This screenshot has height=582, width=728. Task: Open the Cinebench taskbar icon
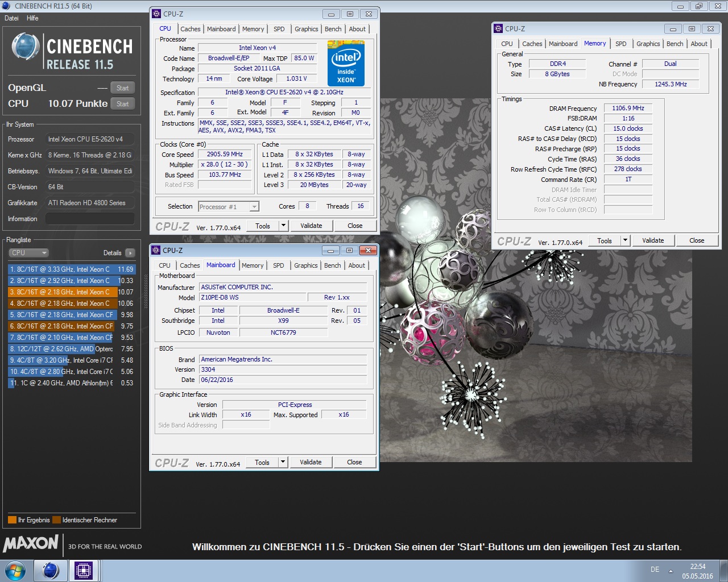click(x=51, y=571)
